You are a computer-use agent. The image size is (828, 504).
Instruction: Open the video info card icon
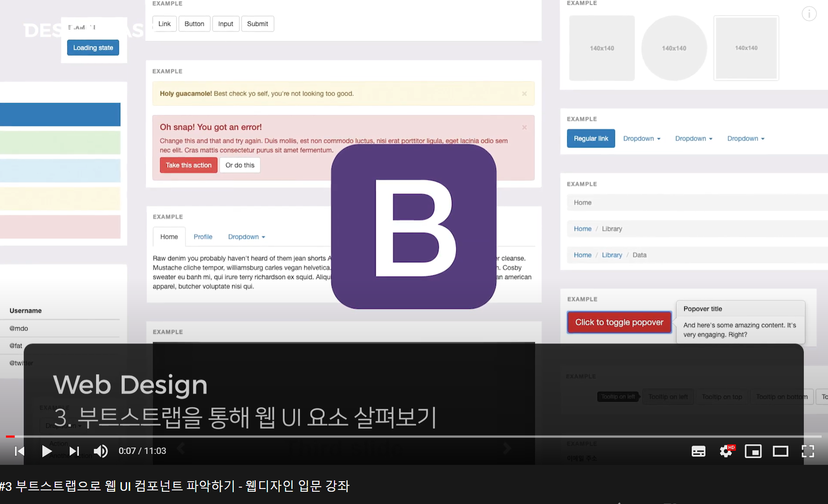pyautogui.click(x=809, y=14)
